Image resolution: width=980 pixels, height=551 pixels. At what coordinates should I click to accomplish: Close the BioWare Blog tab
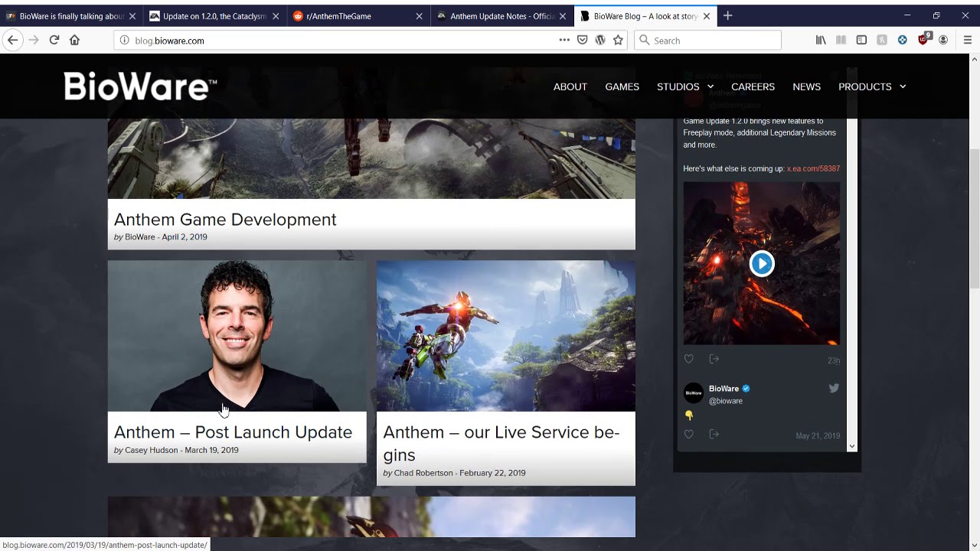[x=706, y=16]
